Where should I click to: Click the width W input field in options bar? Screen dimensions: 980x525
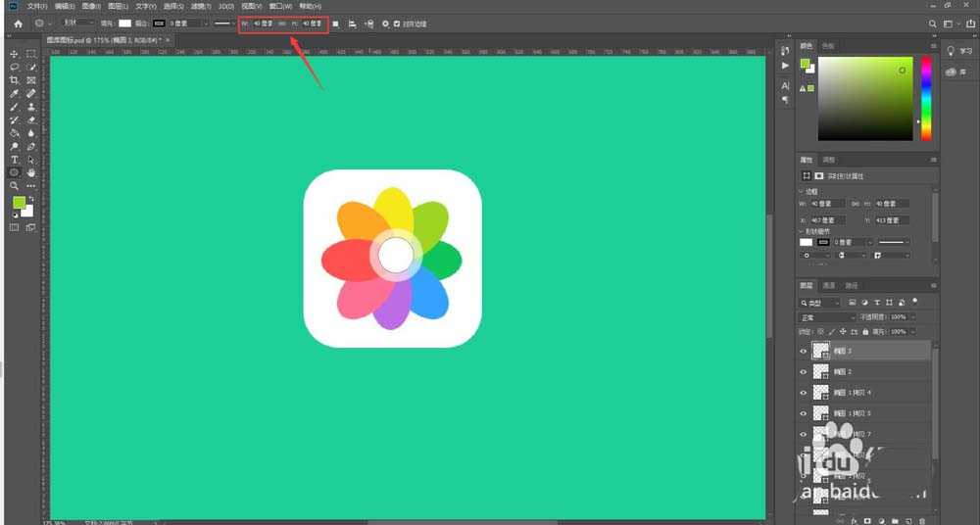[x=263, y=23]
